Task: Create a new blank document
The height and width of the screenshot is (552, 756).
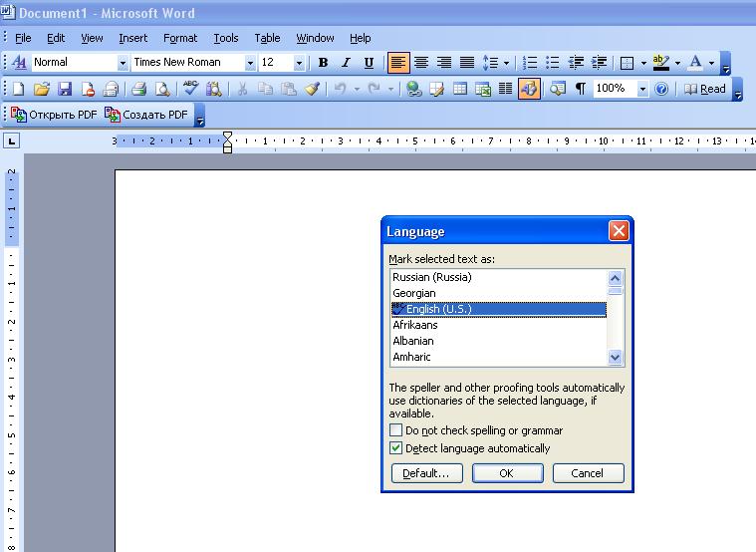Action: pyautogui.click(x=18, y=89)
